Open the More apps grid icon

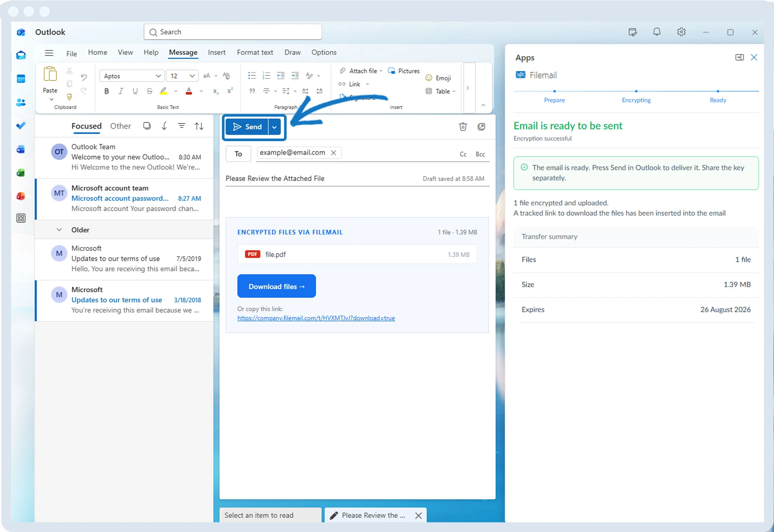pos(21,218)
